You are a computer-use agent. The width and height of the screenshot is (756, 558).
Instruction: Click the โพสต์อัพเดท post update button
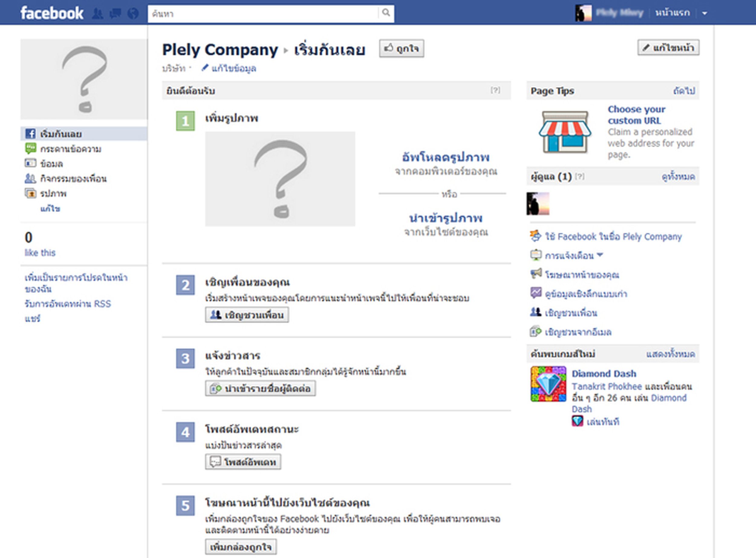[x=243, y=462]
